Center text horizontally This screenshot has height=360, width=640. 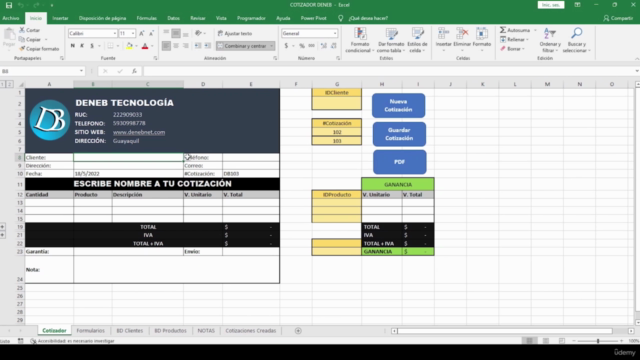tap(176, 46)
